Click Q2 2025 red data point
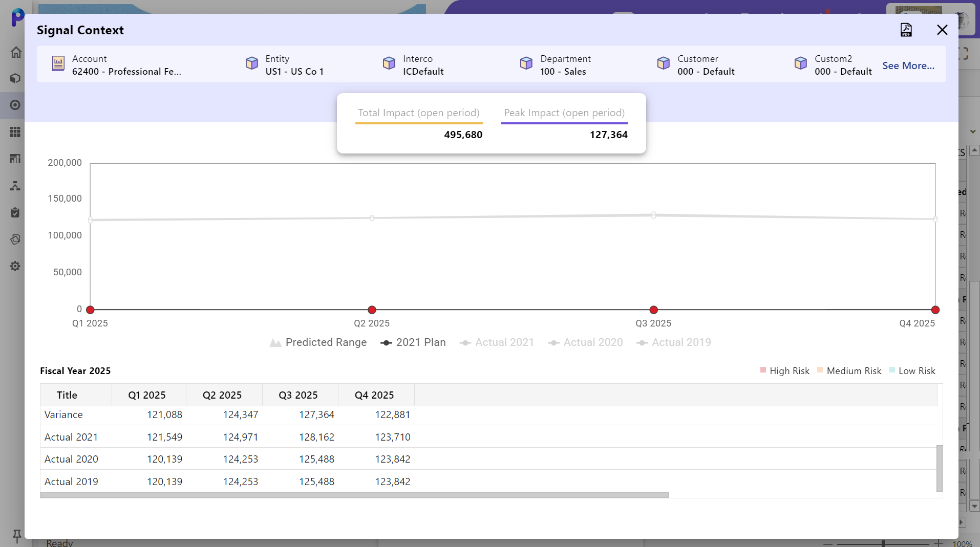Viewport: 980px width, 547px height. (x=372, y=310)
